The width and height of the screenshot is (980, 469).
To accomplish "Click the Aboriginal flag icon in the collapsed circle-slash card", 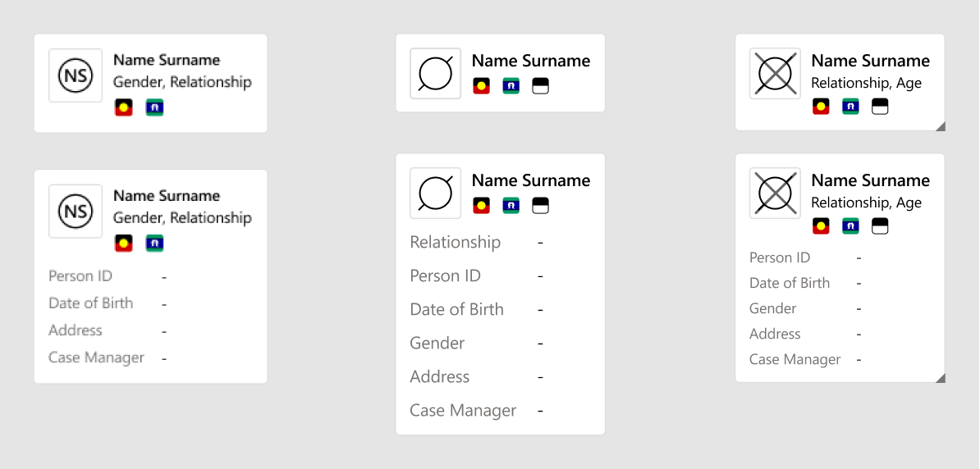I will click(x=482, y=86).
